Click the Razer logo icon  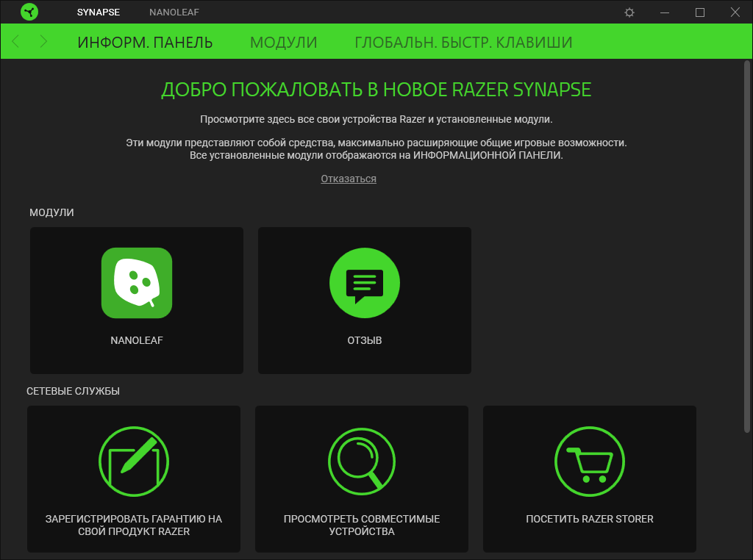pos(29,12)
